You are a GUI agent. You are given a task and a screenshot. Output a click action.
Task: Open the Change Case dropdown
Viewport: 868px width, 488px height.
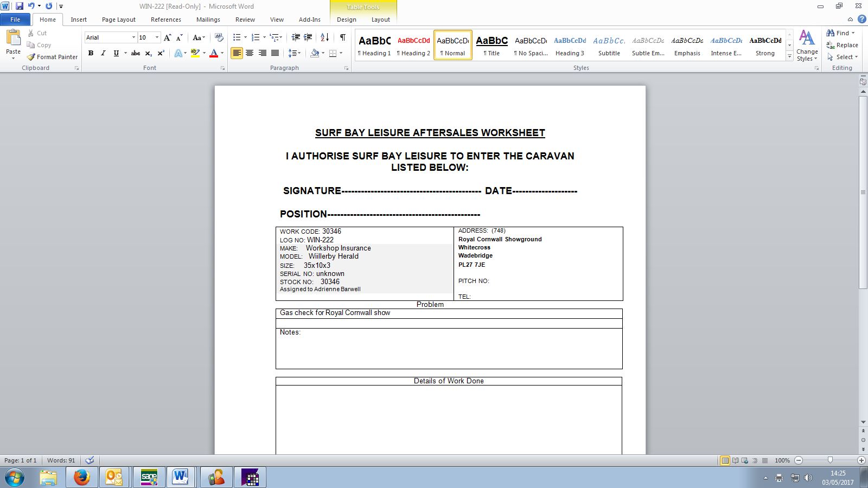[x=199, y=37]
